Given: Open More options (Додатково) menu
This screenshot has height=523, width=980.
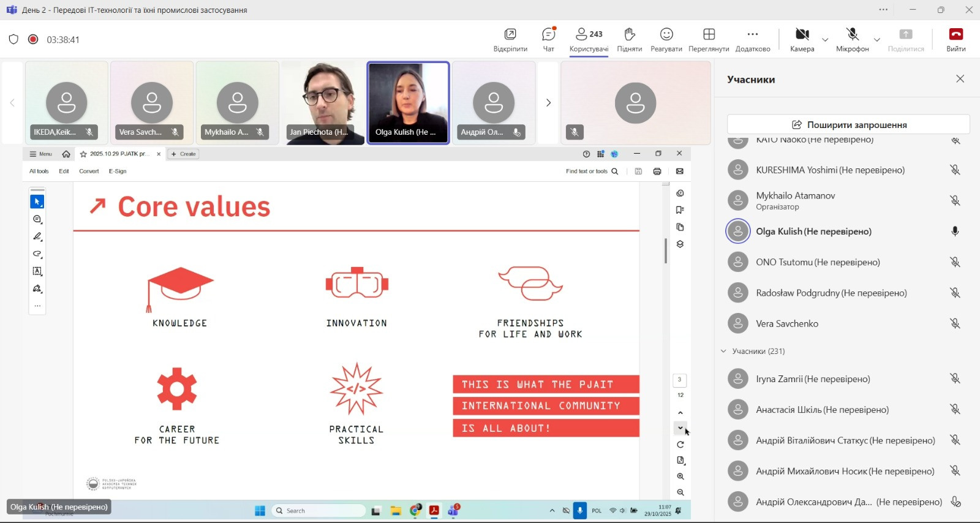Looking at the screenshot, I should [x=753, y=39].
